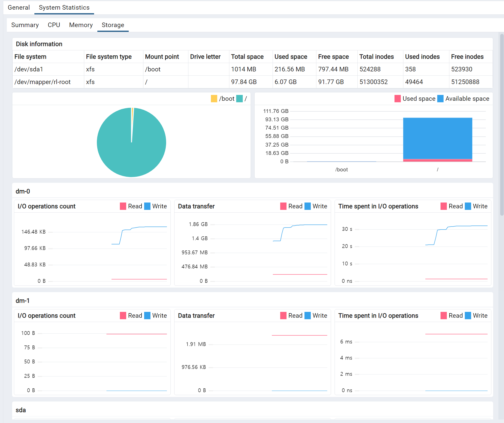504x423 pixels.
Task: Switch to the General tab
Action: (x=19, y=8)
